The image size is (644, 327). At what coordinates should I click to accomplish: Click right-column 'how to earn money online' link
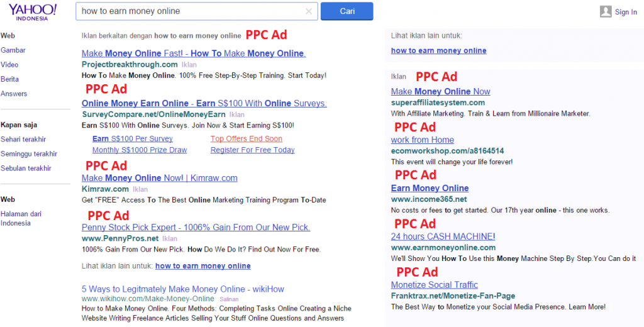click(x=438, y=50)
